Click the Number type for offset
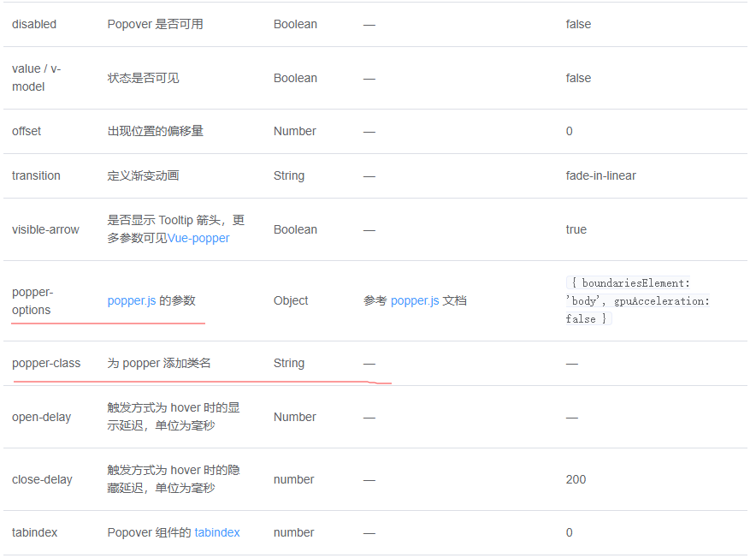Image resolution: width=756 pixels, height=558 pixels. tap(295, 131)
